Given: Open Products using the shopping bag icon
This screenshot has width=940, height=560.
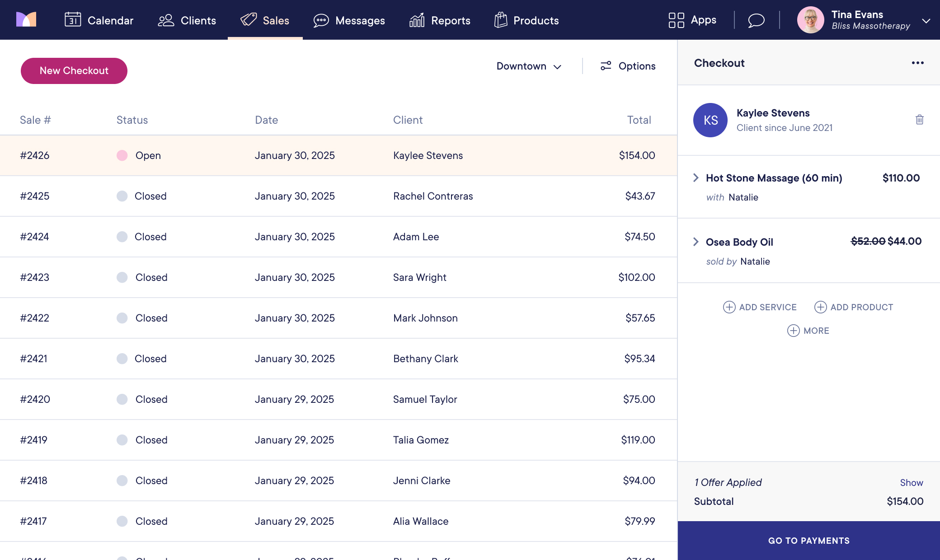Looking at the screenshot, I should click(500, 20).
